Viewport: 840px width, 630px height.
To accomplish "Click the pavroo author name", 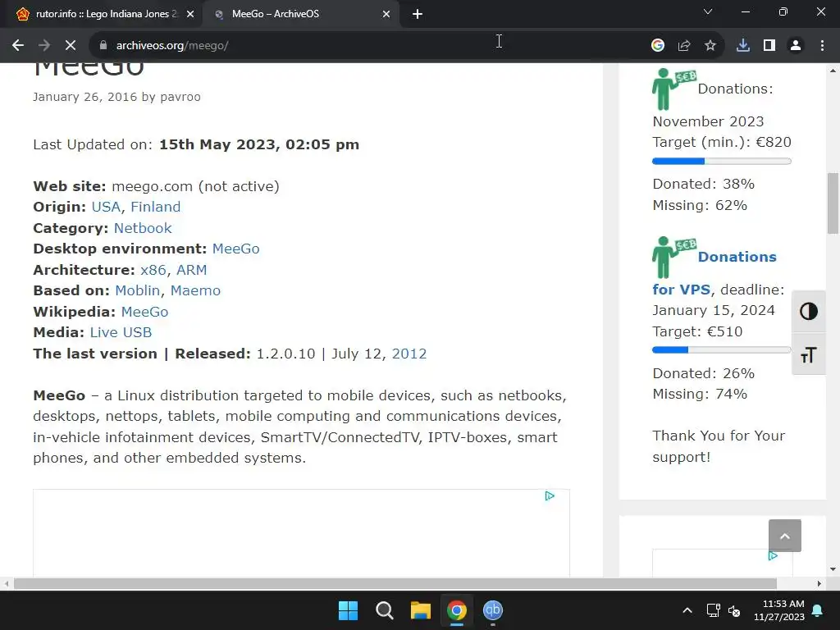I will 180,97.
